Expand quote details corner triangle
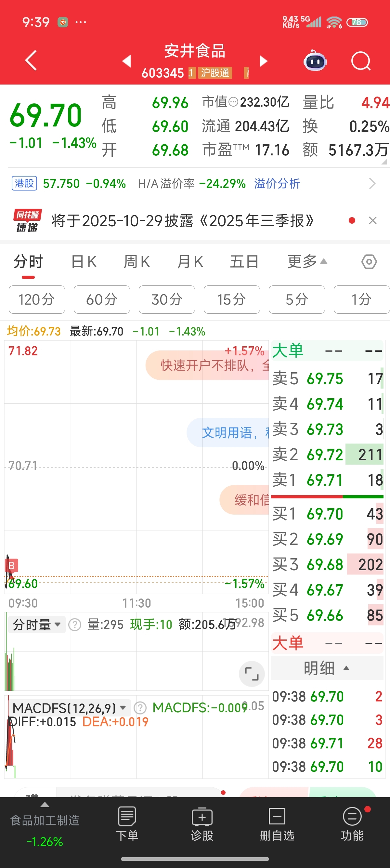The width and height of the screenshot is (390, 868). click(x=384, y=162)
